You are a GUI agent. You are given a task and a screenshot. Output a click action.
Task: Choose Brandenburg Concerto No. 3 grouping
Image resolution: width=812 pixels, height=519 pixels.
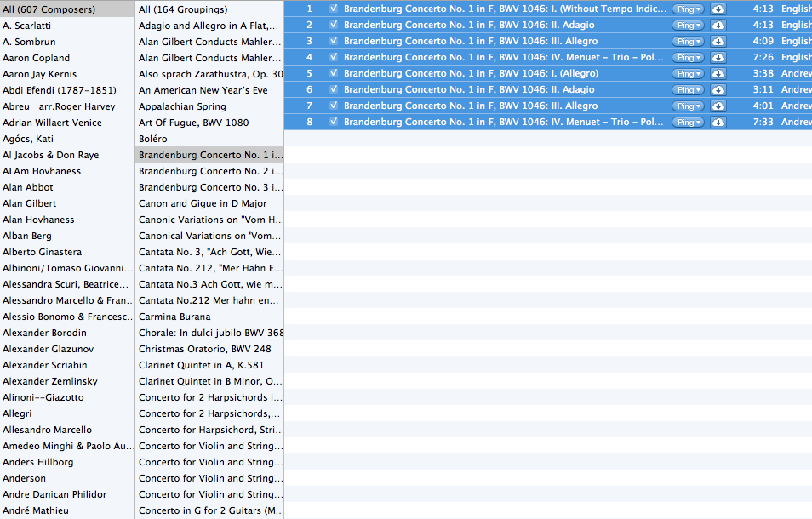click(x=209, y=187)
